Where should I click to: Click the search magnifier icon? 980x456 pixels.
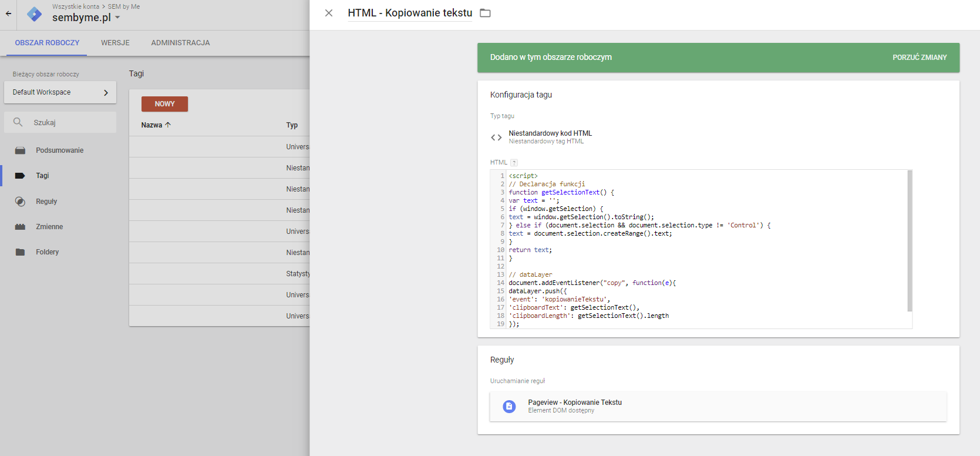(18, 122)
